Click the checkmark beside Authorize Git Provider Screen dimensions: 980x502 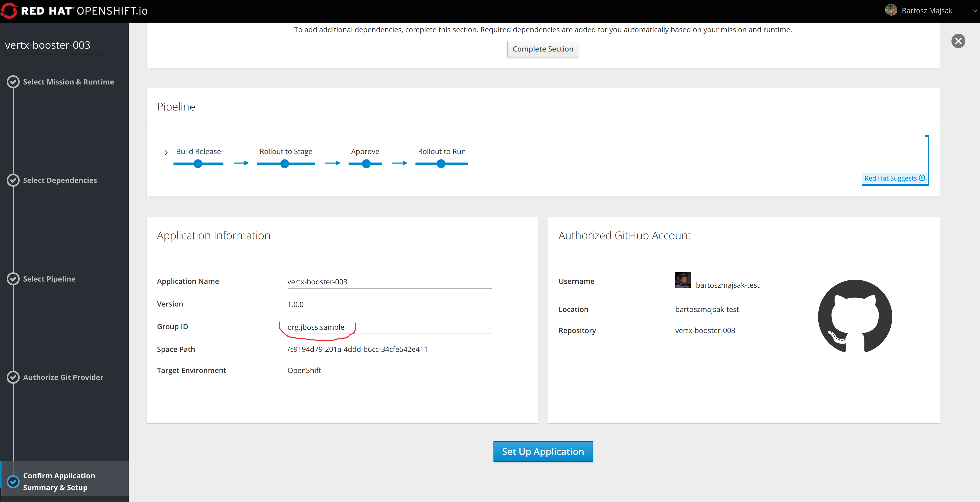(13, 377)
